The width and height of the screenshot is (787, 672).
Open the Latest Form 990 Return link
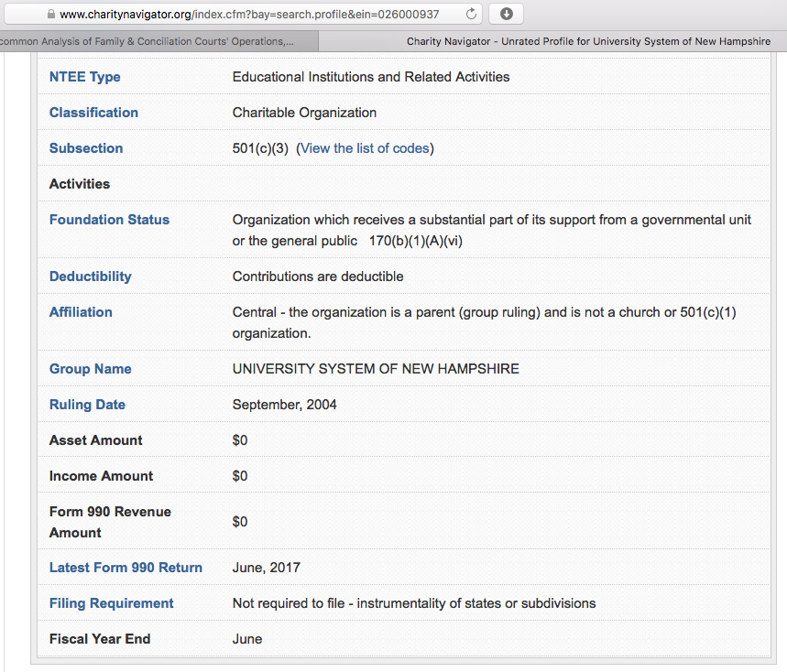click(126, 568)
